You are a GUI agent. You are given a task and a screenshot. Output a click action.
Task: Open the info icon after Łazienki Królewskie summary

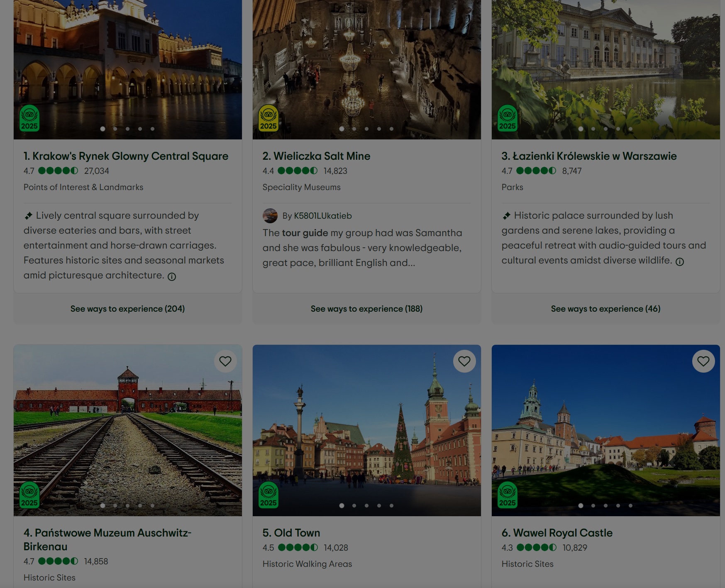tap(680, 262)
